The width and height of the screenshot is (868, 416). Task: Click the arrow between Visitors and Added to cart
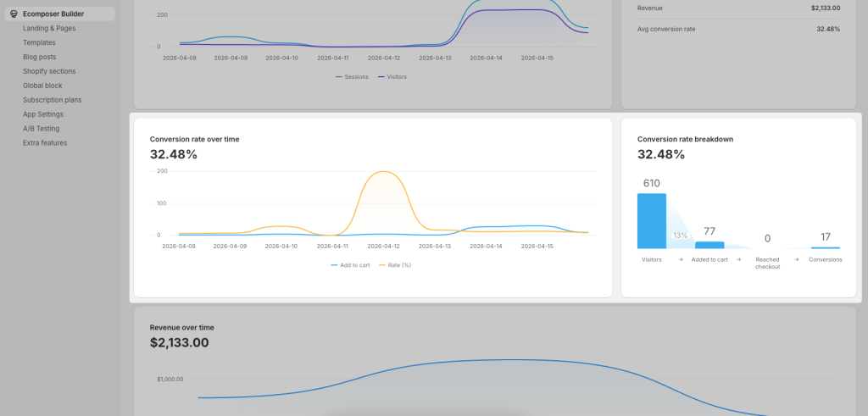point(681,260)
